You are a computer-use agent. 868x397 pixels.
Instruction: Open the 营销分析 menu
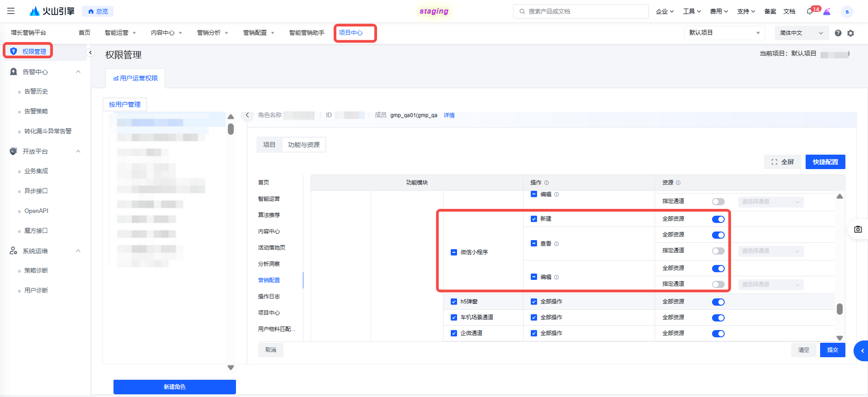tap(212, 33)
